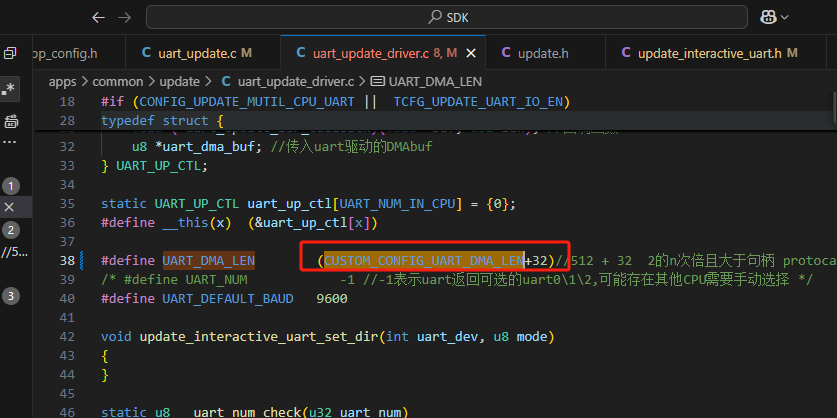Click line number 38 in the gutter
Image resolution: width=837 pixels, height=418 pixels.
tap(67, 261)
